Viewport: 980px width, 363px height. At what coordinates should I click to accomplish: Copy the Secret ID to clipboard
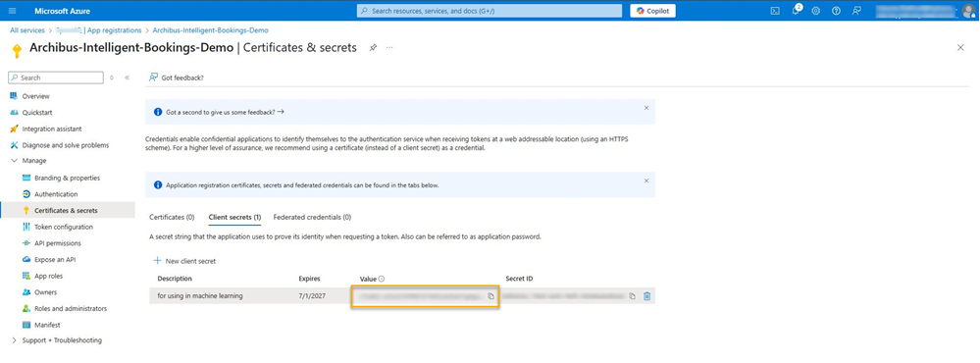click(633, 296)
